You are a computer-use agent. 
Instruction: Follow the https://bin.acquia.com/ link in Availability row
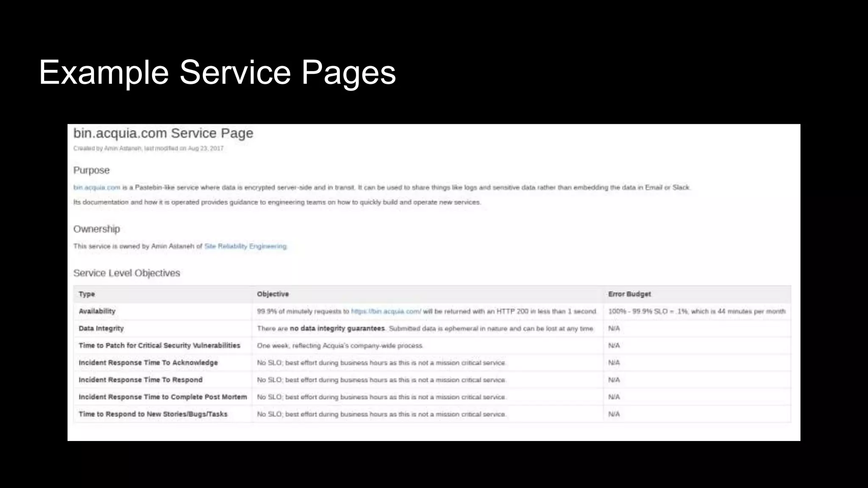click(x=386, y=311)
